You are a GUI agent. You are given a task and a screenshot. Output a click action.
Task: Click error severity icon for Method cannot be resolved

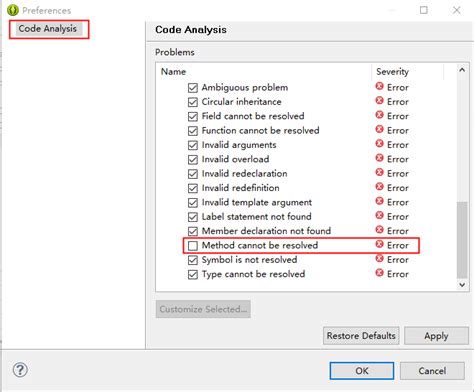379,245
